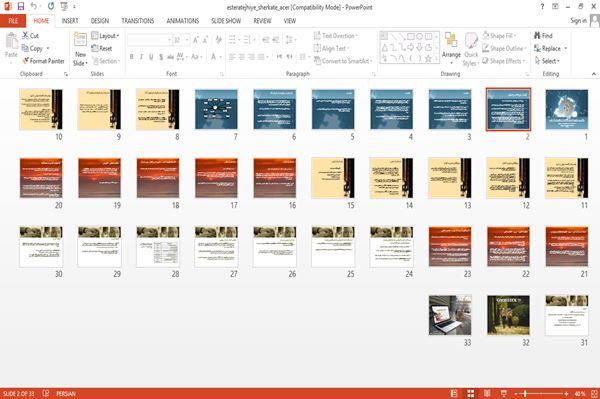Switch to Normal view in status bar
600x399 pixels.
(454, 393)
